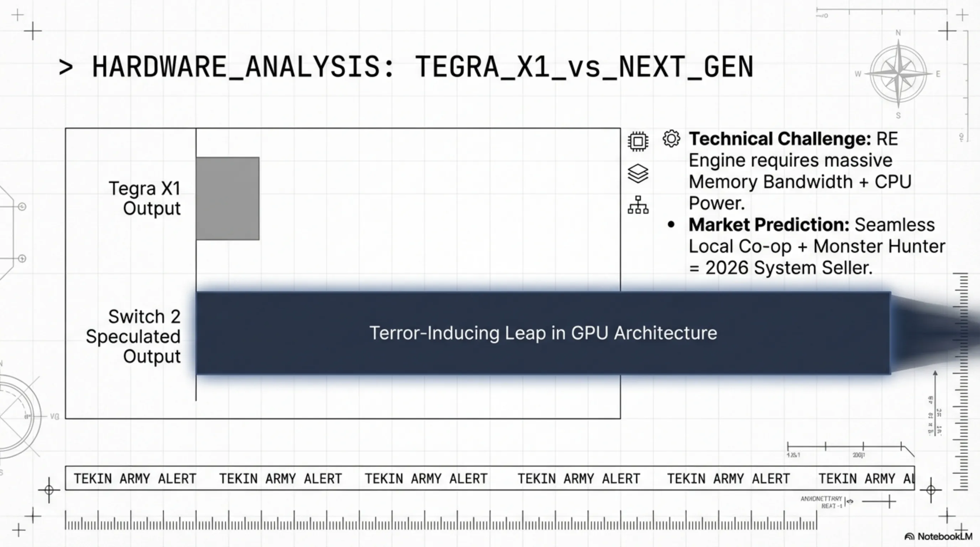The height and width of the screenshot is (547, 980).
Task: Click the first TEKIN ARMY ALERT text
Action: 135,479
